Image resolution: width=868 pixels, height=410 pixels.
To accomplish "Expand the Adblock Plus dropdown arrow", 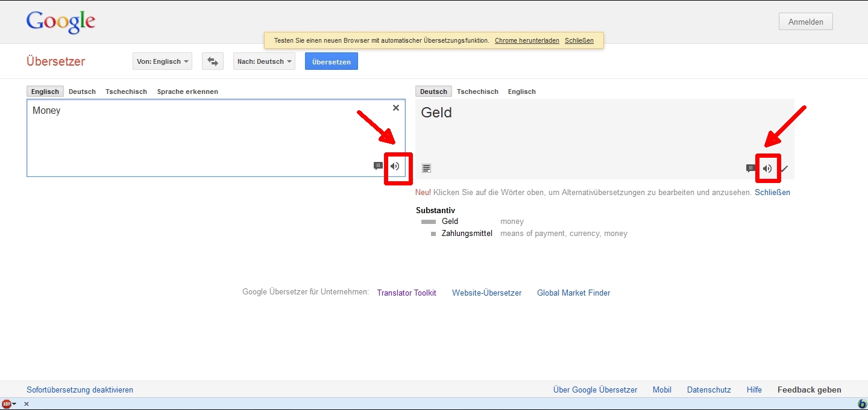I will [x=14, y=404].
